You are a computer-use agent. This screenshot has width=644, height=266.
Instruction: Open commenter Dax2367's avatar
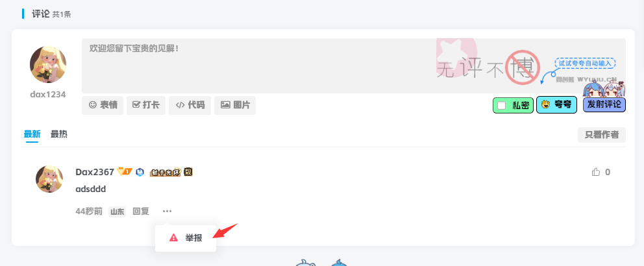pos(49,179)
